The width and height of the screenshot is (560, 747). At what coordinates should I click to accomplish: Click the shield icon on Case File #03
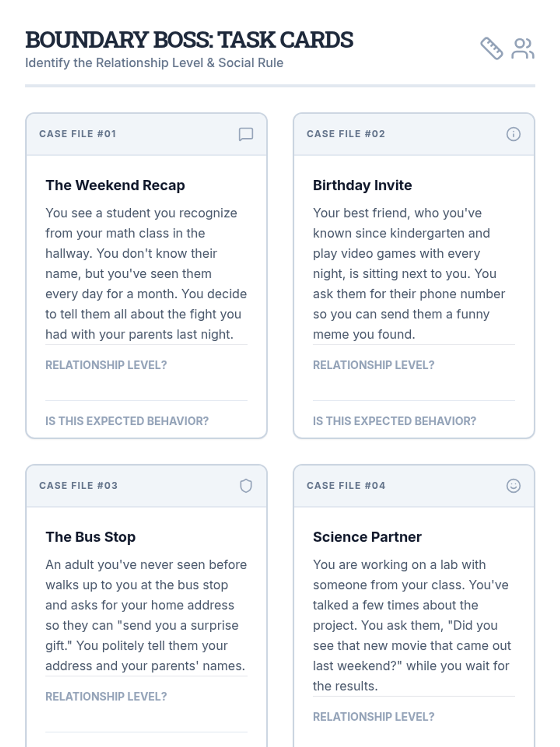pos(246,486)
